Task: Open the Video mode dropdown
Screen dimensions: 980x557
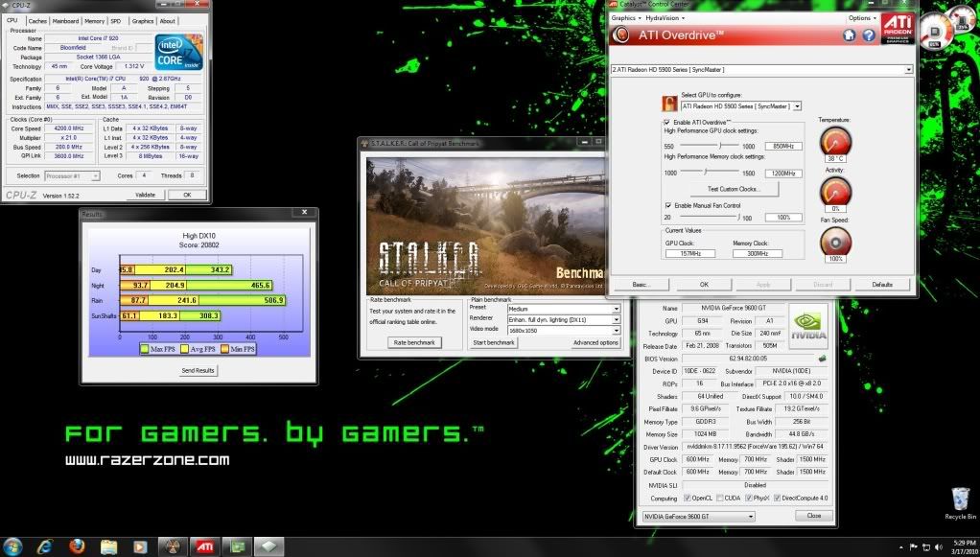Action: (x=616, y=330)
